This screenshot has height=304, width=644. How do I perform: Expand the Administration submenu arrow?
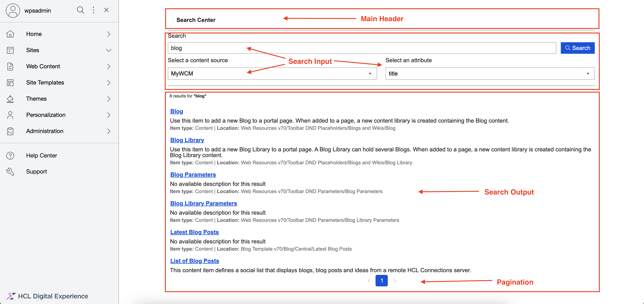pos(109,131)
